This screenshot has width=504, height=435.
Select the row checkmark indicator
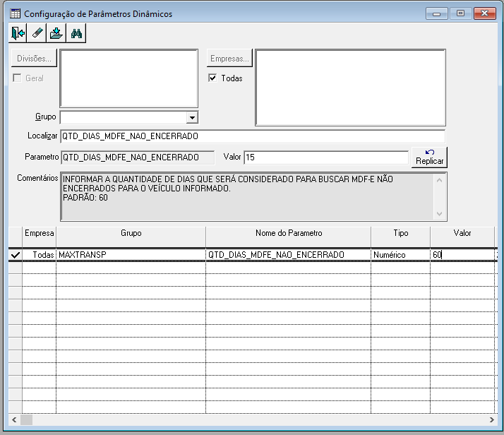tap(15, 255)
